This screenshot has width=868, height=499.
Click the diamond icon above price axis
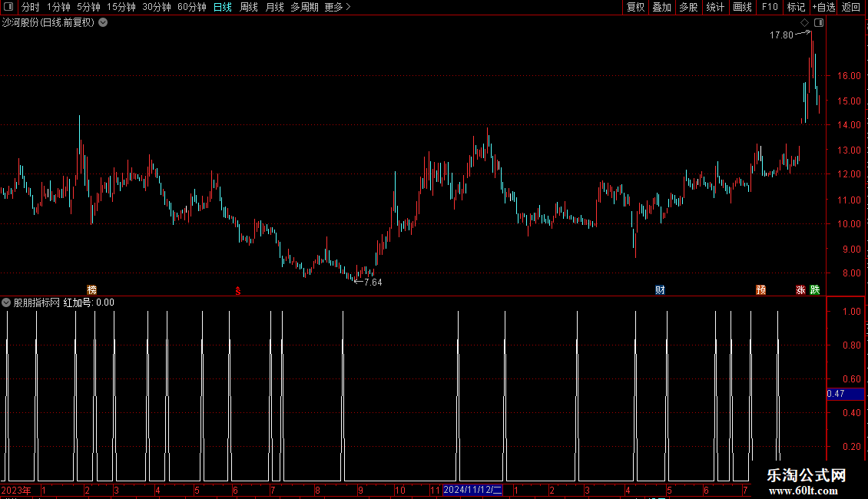pyautogui.click(x=805, y=23)
